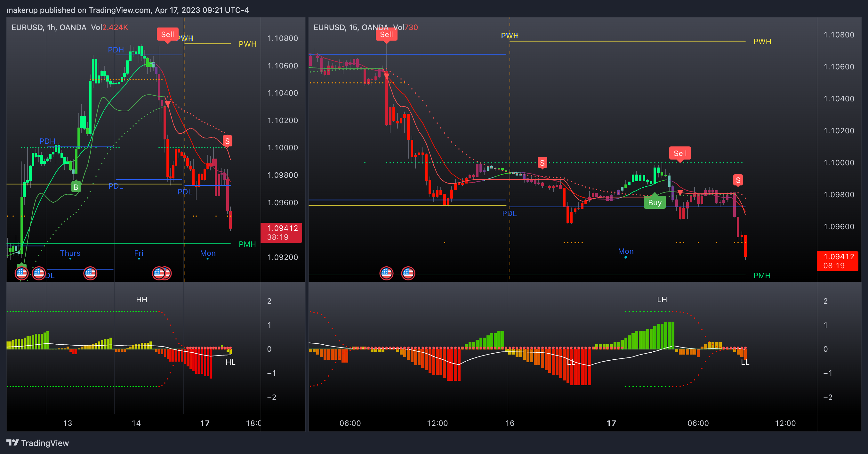Click the green PMH label on 15-minute chart
The height and width of the screenshot is (454, 868).
coord(762,276)
